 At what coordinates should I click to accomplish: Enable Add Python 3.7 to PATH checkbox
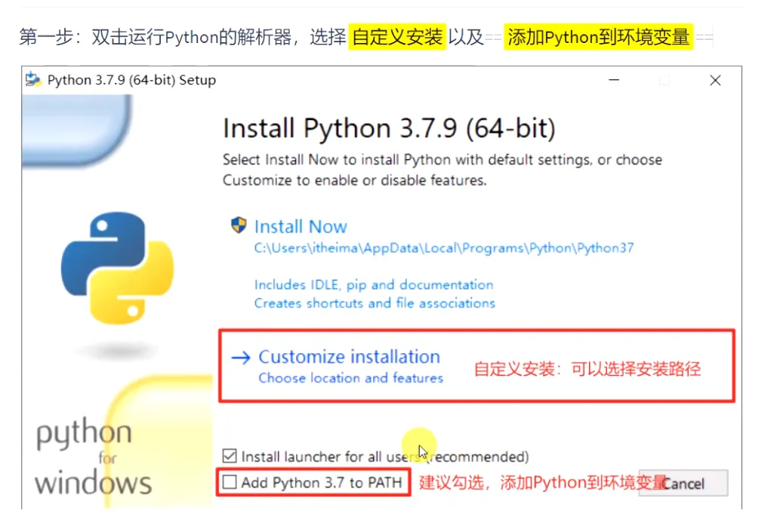[x=230, y=482]
